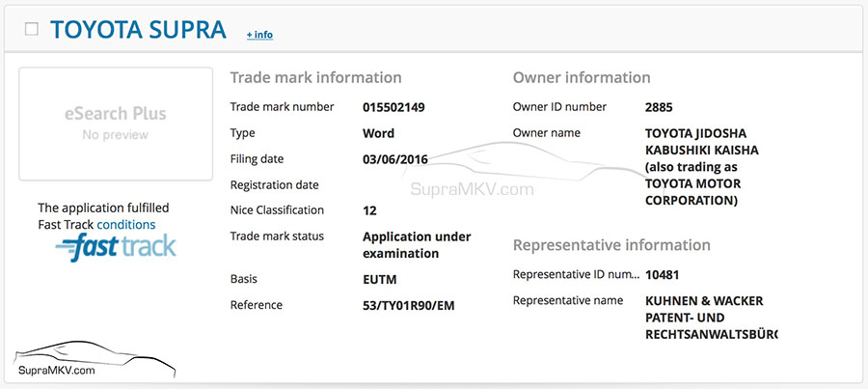Click the fast track logo icon
The width and height of the screenshot is (868, 389).
pyautogui.click(x=116, y=247)
